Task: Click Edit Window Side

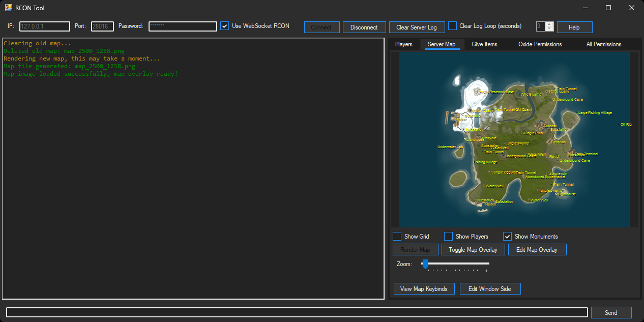Action: pos(490,288)
